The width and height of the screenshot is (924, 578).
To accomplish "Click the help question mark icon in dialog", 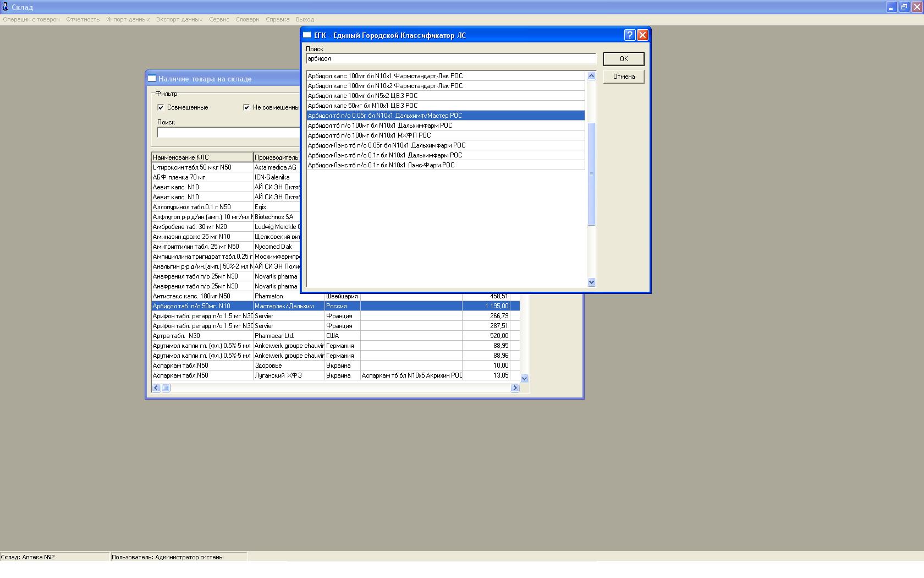I will 630,35.
